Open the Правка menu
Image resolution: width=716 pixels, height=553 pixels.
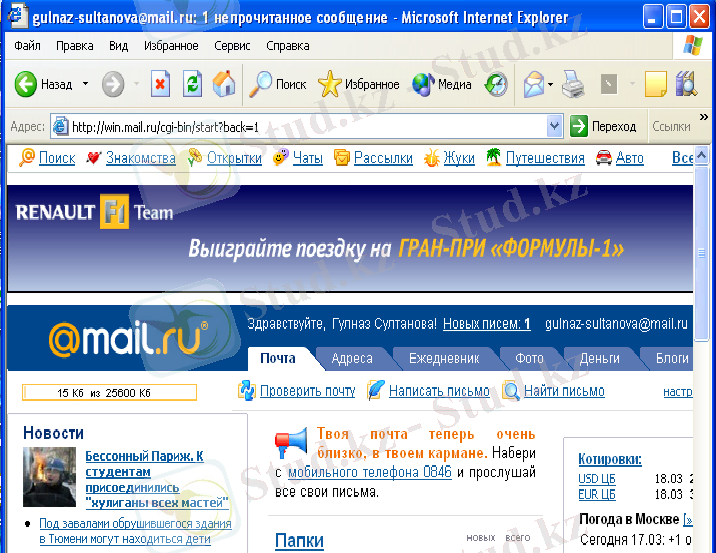point(74,46)
